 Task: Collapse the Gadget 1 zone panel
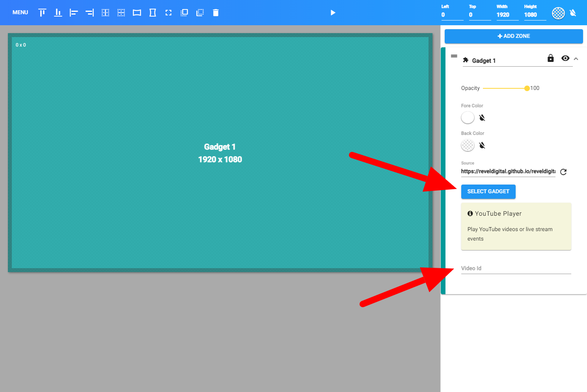pos(576,59)
